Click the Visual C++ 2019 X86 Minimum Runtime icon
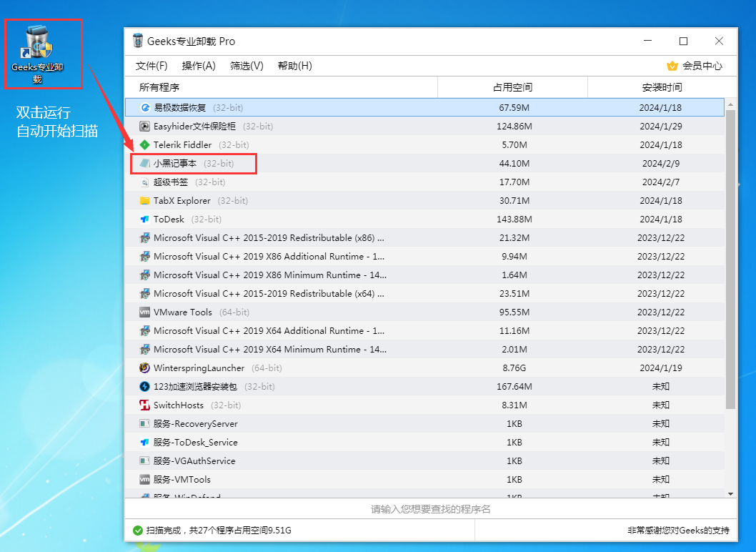 click(144, 275)
